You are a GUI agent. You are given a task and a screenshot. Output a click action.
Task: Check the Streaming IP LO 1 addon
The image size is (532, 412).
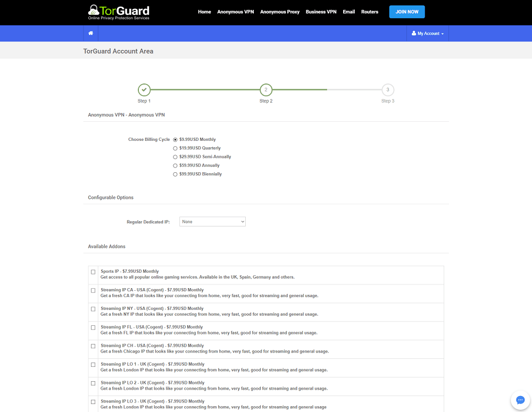point(93,365)
